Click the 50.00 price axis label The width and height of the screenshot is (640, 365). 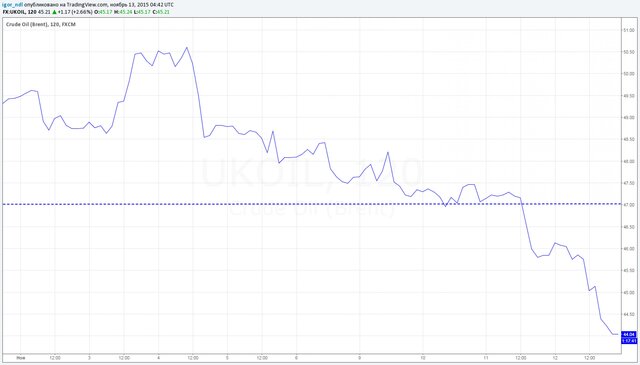[629, 74]
